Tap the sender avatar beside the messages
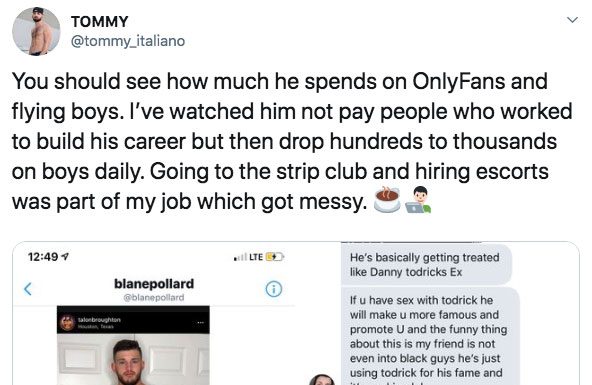Image resolution: width=592 pixels, height=385 pixels. coord(322,379)
